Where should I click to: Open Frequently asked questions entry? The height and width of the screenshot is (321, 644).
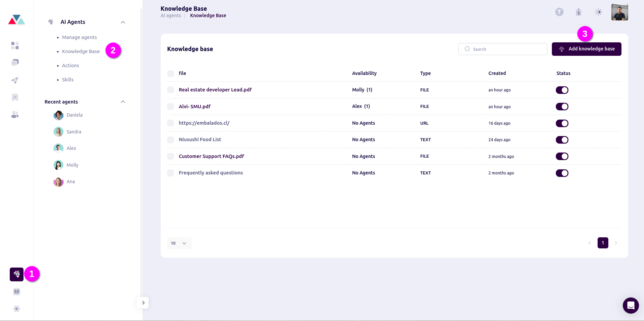pyautogui.click(x=211, y=173)
